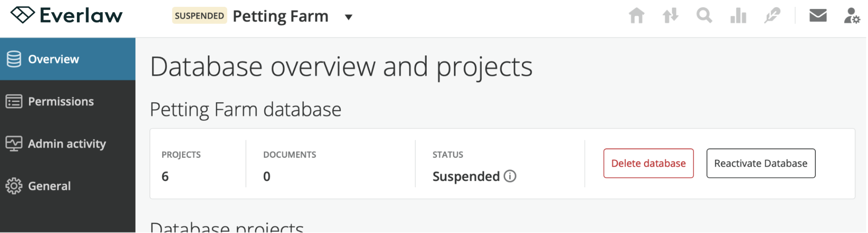The image size is (868, 233).
Task: Click the Reactivate Database button
Action: (761, 163)
